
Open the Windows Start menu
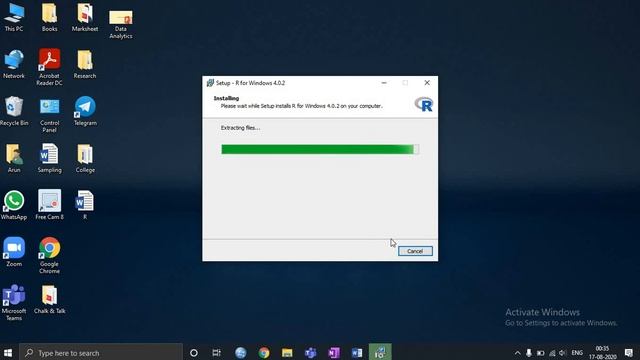tap(8, 353)
